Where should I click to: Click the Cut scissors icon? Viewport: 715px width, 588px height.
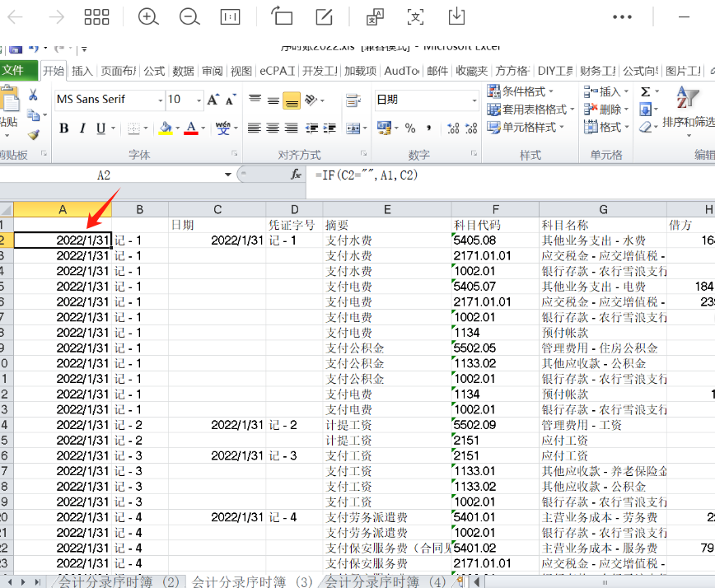(x=33, y=95)
